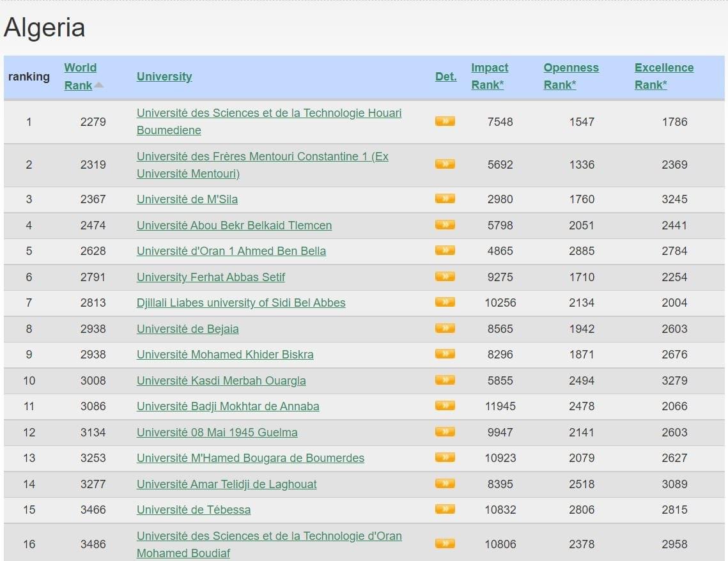The width and height of the screenshot is (728, 561).
Task: Select world rank value 2367
Action: [93, 199]
